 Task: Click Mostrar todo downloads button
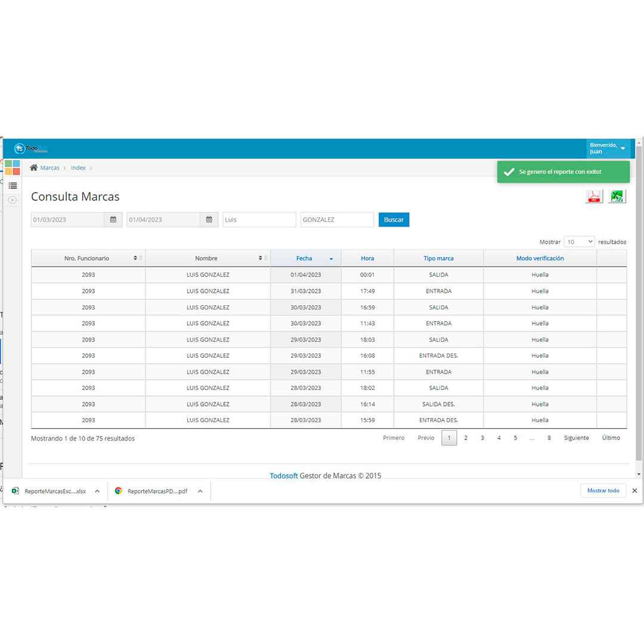pyautogui.click(x=603, y=490)
